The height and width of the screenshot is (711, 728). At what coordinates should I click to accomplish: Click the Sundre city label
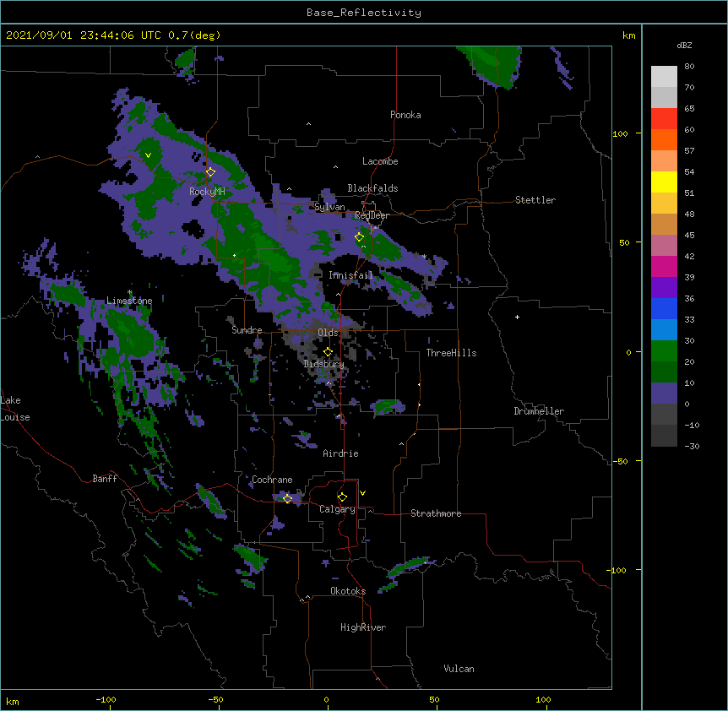[x=247, y=330]
